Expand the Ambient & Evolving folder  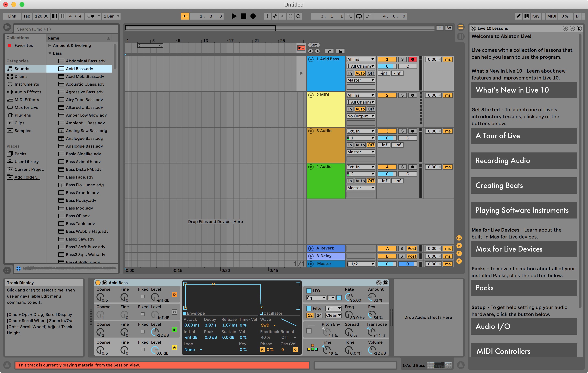point(49,45)
